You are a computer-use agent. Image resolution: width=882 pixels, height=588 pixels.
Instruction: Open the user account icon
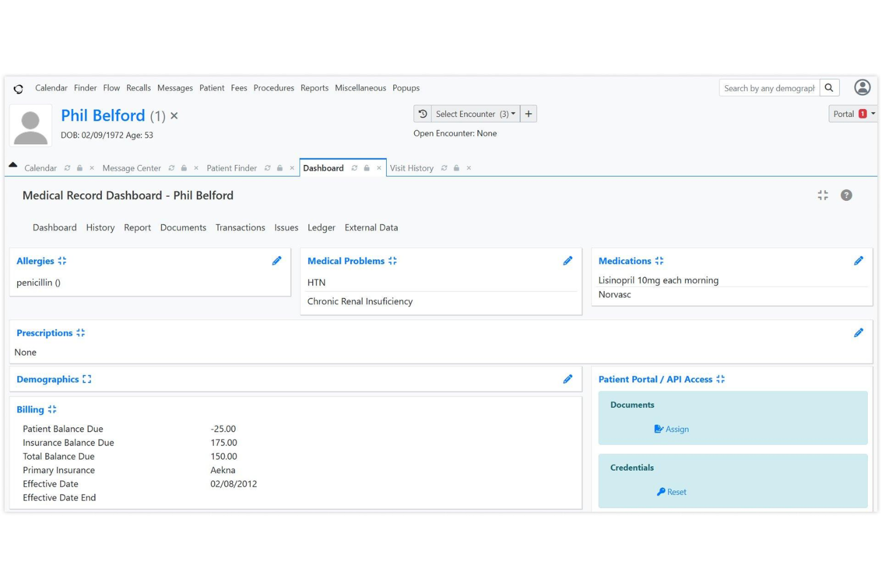(x=862, y=88)
